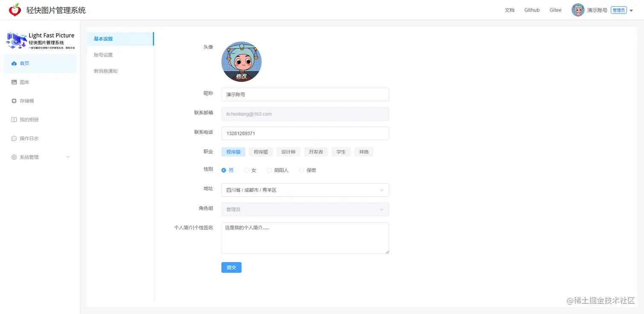644x314 pixels.
Task: Click the picture icon next to 图库
Action: click(x=14, y=82)
